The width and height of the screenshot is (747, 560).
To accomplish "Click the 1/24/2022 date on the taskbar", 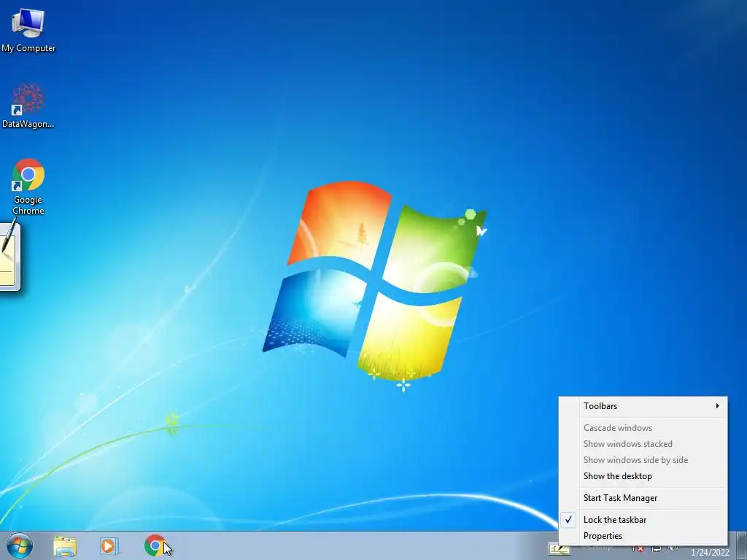I will coord(710,553).
